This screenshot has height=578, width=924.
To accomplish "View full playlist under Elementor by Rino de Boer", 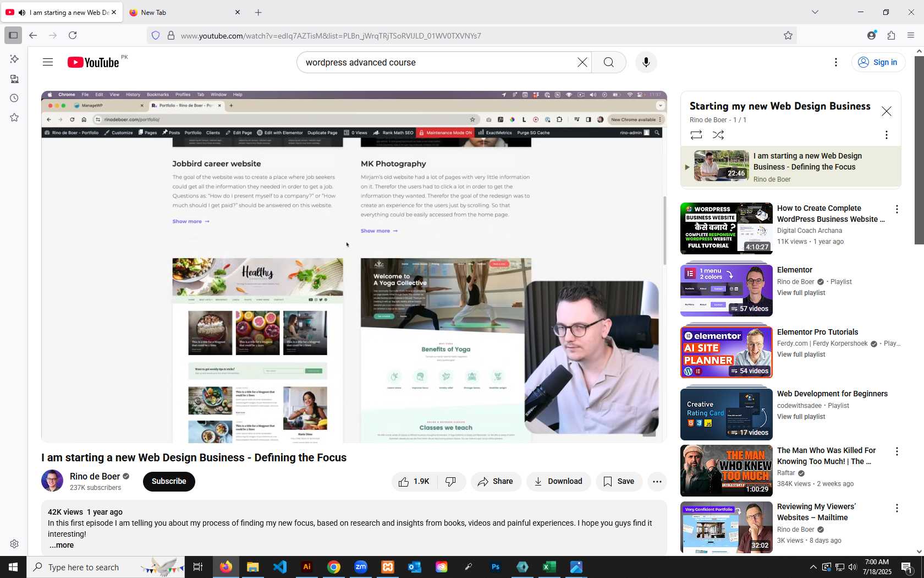I will (801, 293).
